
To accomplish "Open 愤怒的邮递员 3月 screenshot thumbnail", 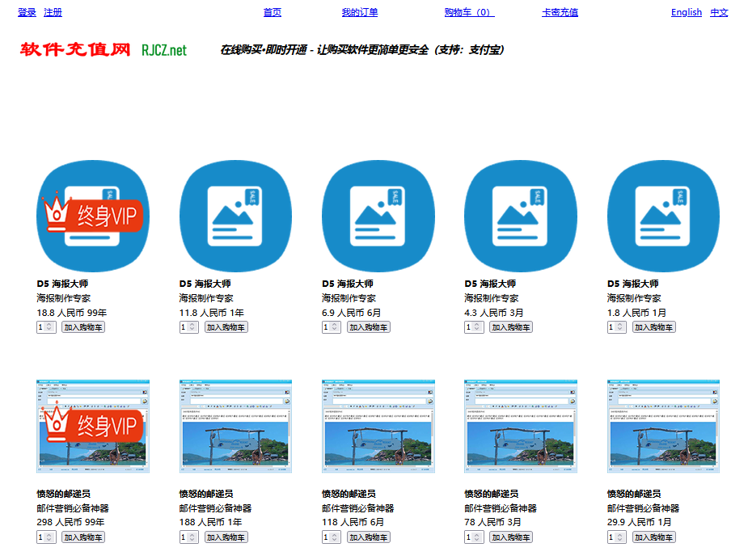I will pos(521,426).
